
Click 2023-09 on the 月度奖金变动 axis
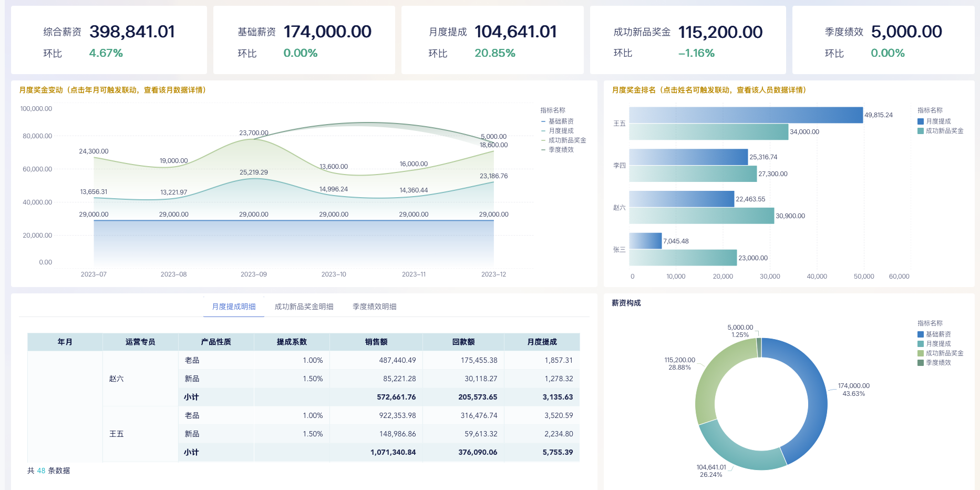(x=253, y=274)
